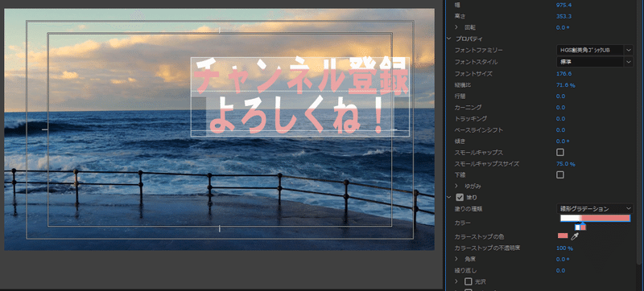The height and width of the screenshot is (291, 644).
Task: Click the 縦横比 value 71.6 %
Action: pyautogui.click(x=566, y=85)
